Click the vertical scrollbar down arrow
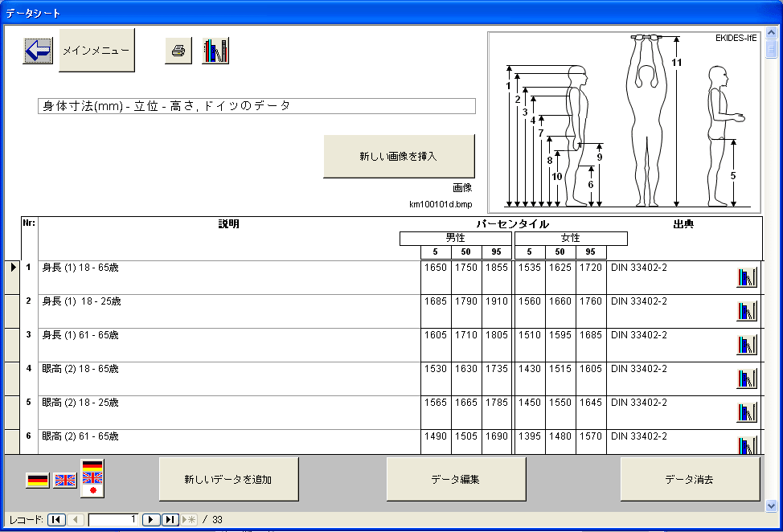Screen dimensions: 783x532 tap(772, 505)
